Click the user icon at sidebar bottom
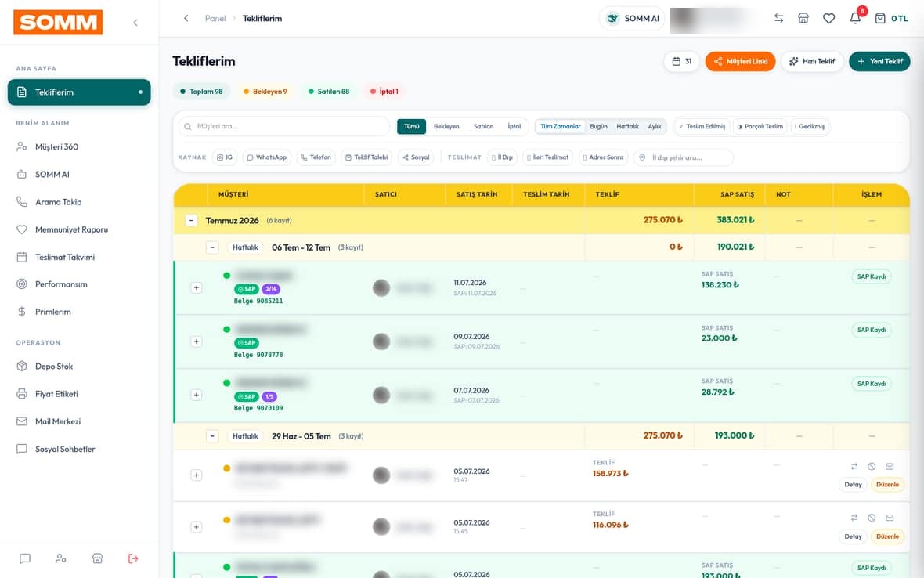Image resolution: width=924 pixels, height=578 pixels. (x=61, y=558)
